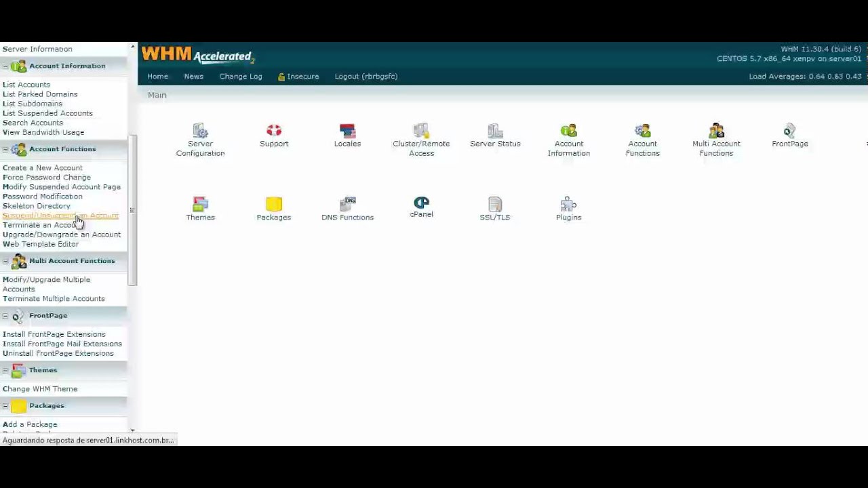
Task: Click Logout (rbrbgsfc)
Action: click(x=366, y=77)
